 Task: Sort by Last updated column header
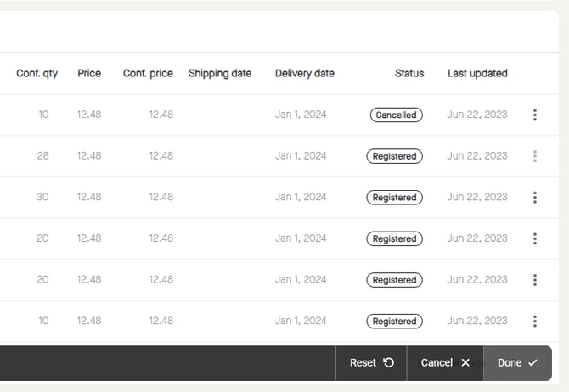pos(477,73)
